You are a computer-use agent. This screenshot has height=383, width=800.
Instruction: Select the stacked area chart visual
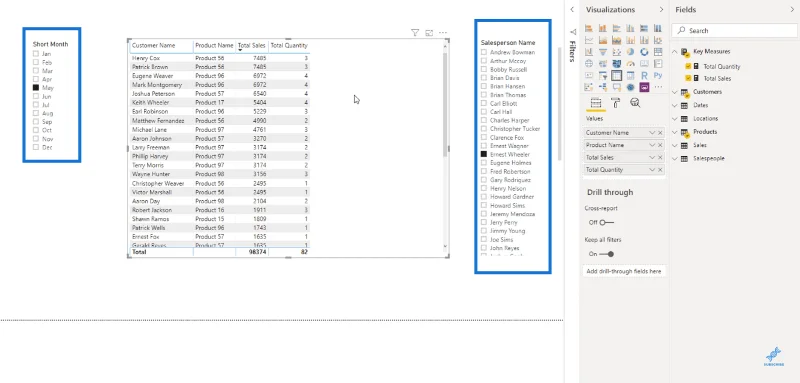point(616,40)
